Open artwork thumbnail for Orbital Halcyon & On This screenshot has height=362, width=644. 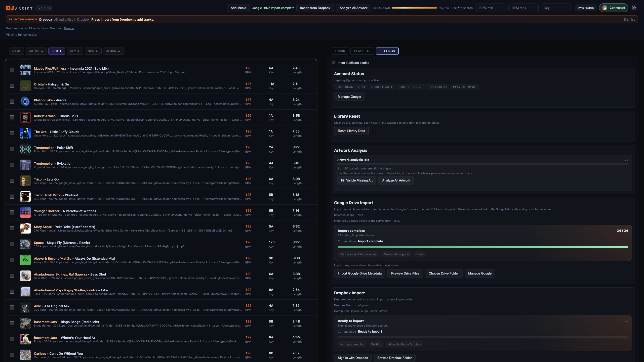pyautogui.click(x=25, y=86)
